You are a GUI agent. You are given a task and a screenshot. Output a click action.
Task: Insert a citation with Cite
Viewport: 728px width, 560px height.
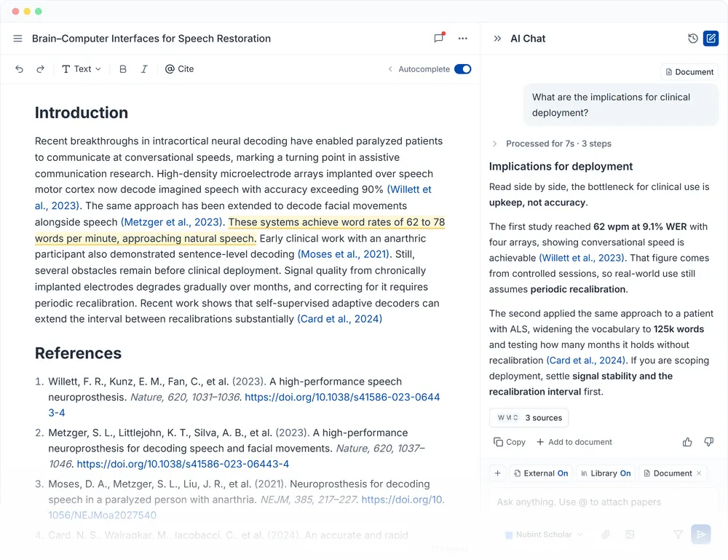click(x=179, y=68)
